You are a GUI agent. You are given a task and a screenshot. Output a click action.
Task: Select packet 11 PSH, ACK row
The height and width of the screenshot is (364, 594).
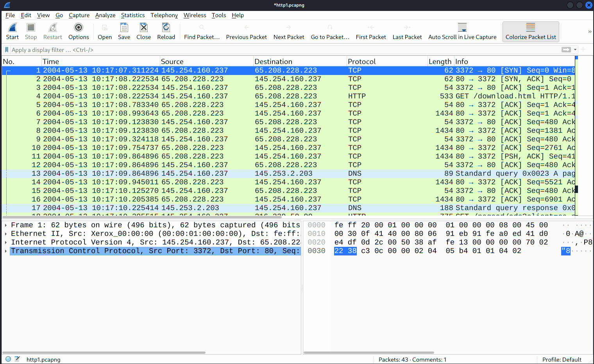pyautogui.click(x=288, y=156)
